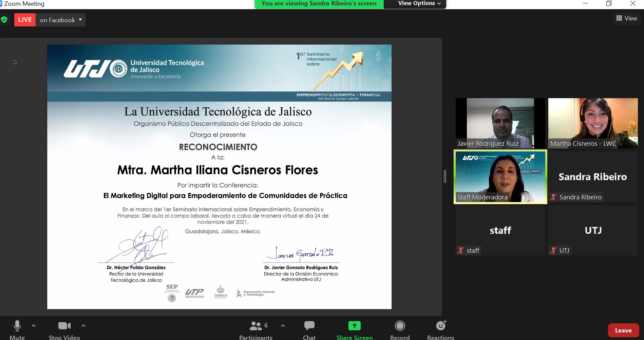This screenshot has height=340, width=644.
Task: Open the Chat bubble icon
Action: pos(309,326)
